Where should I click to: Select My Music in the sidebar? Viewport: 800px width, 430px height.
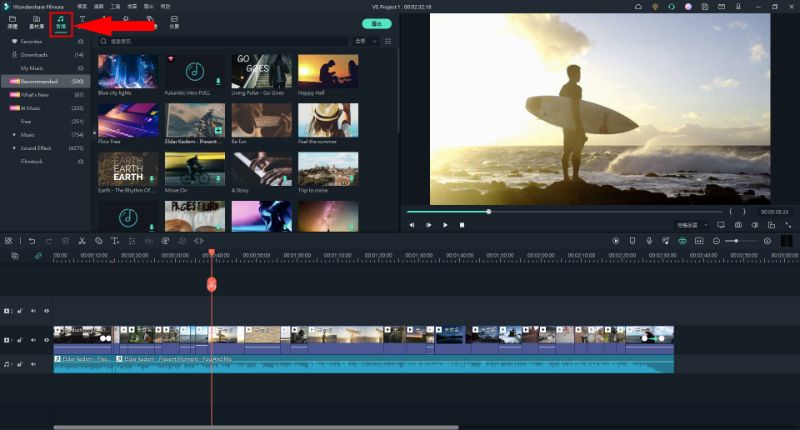pyautogui.click(x=46, y=68)
